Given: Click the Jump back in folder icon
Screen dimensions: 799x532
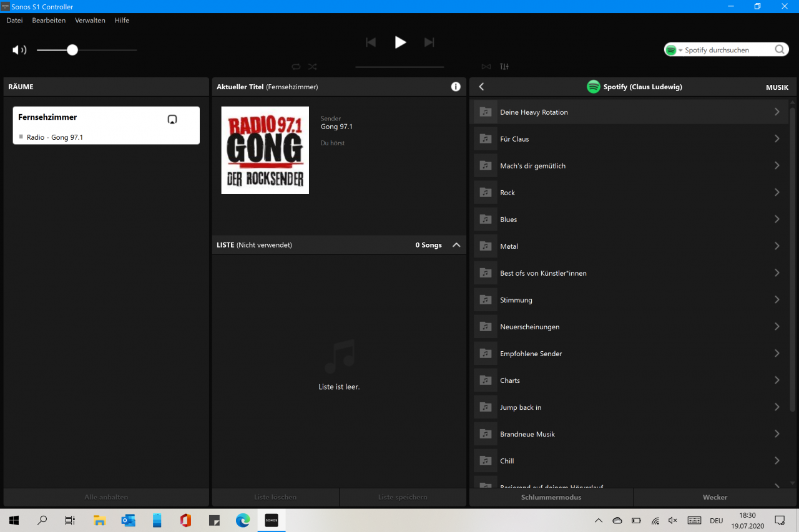Looking at the screenshot, I should point(486,407).
